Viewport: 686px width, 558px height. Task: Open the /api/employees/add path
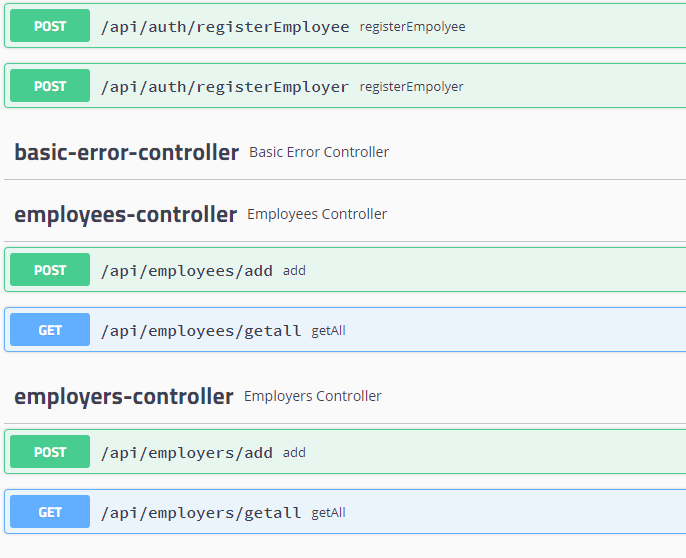point(186,271)
